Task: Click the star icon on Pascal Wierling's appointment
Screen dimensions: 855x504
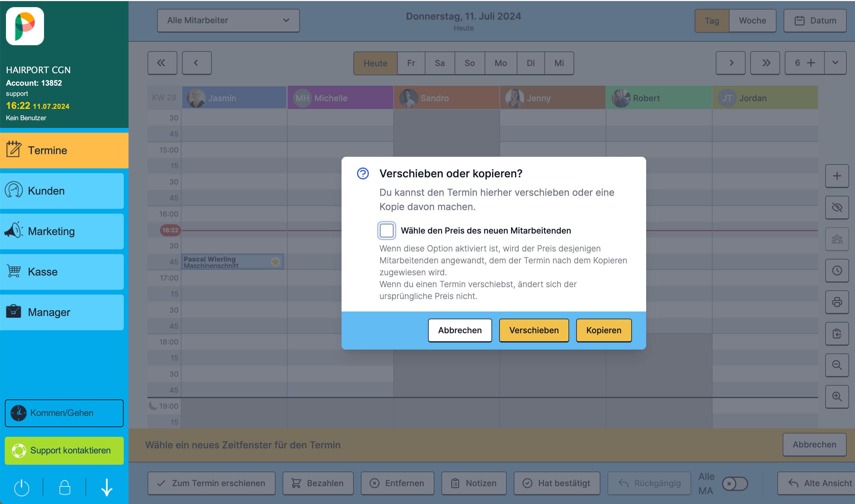Action: (275, 262)
